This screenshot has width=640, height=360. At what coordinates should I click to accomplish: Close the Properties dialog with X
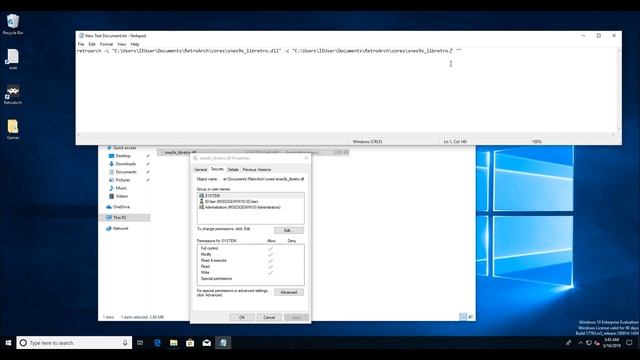pos(306,158)
